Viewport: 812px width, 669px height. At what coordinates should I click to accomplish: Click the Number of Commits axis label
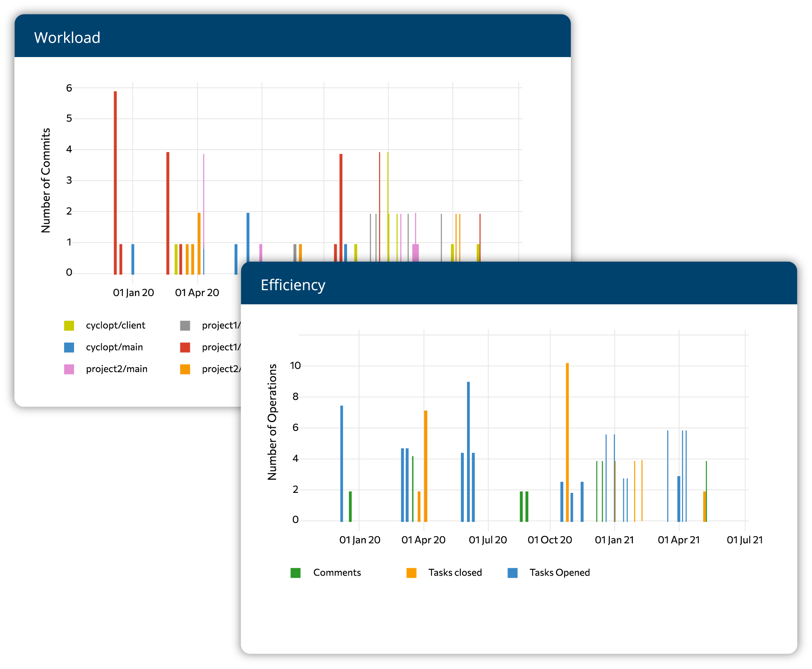click(x=46, y=180)
